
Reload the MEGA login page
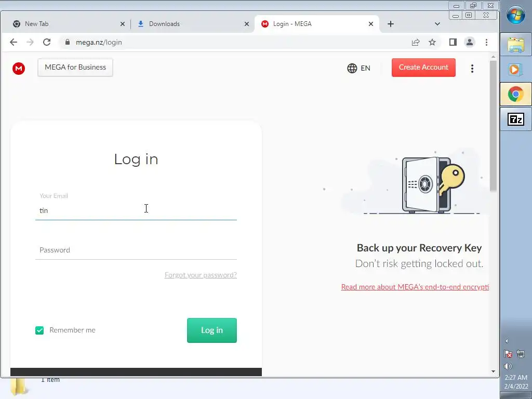click(x=47, y=42)
